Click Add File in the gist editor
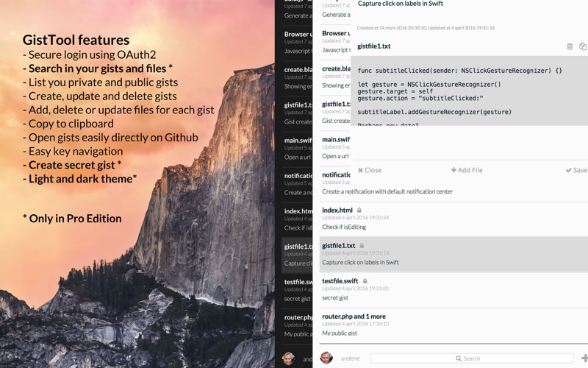This screenshot has height=368, width=588. [x=467, y=170]
